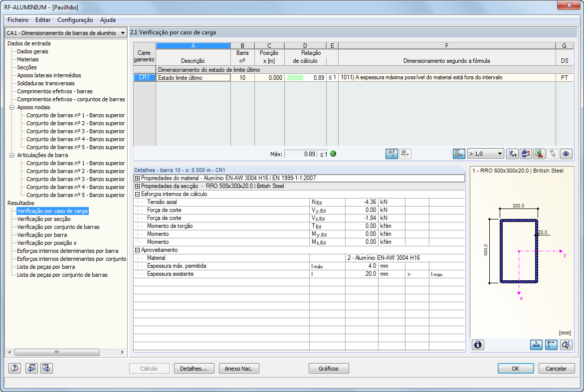Screen dimensions: 584x392
Task: Go to previous window icon
Action: tap(31, 369)
